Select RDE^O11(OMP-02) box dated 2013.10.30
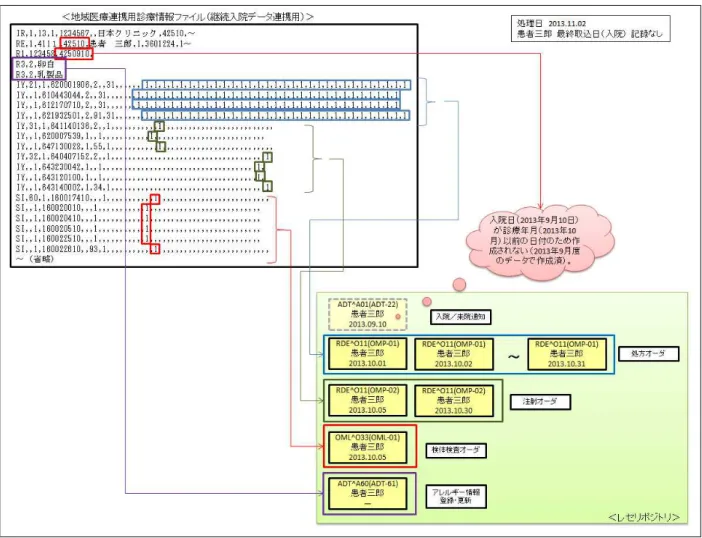702x538 pixels. pyautogui.click(x=454, y=401)
